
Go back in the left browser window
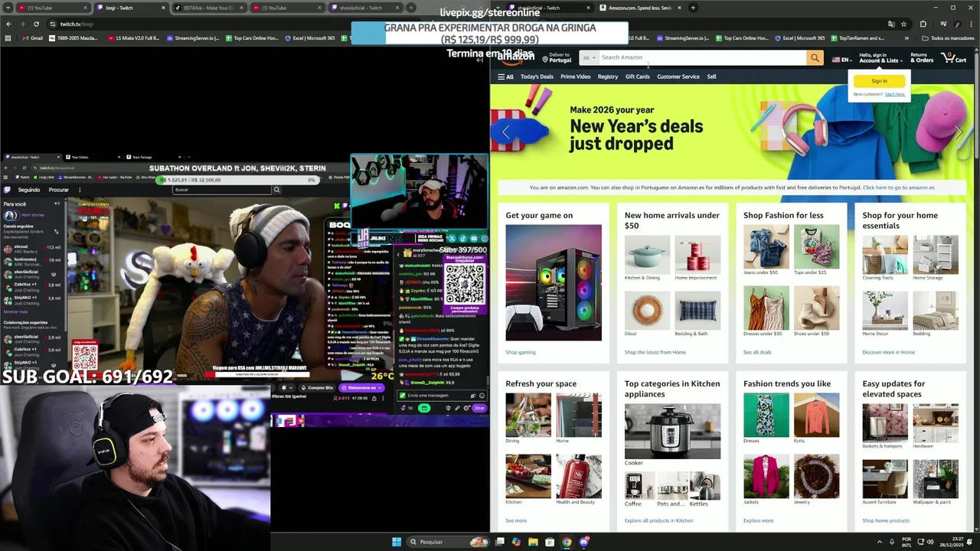pos(8,24)
